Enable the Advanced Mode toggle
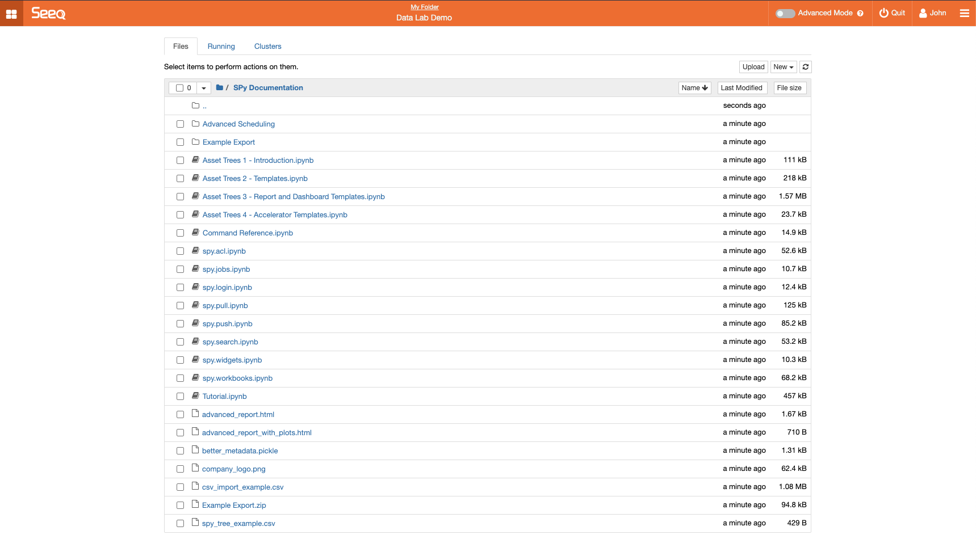The image size is (976, 560). click(785, 14)
